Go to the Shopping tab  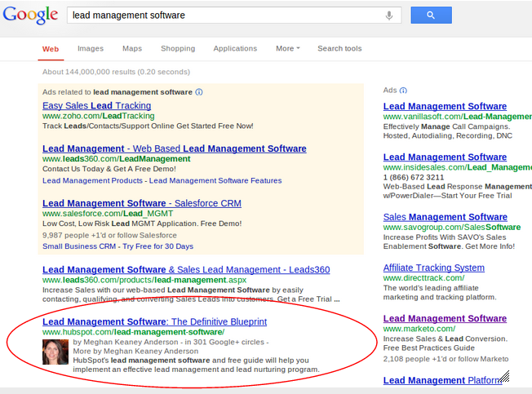[x=178, y=48]
